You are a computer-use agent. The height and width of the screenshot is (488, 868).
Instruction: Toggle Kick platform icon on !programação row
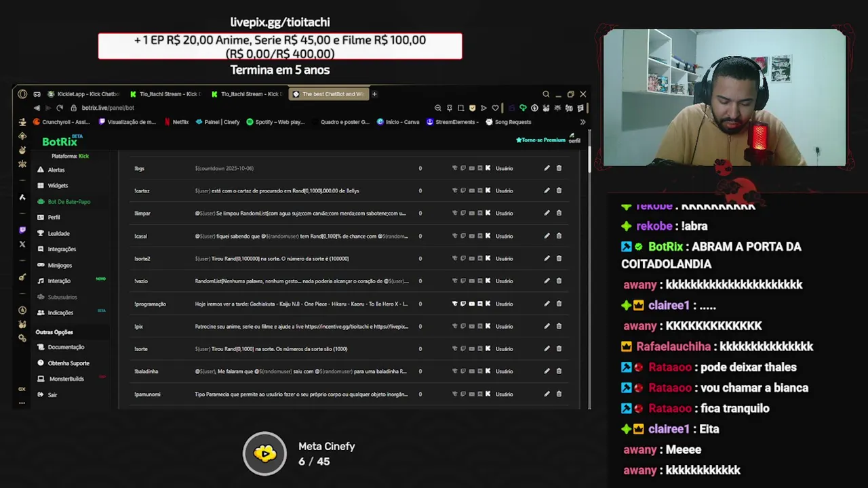(x=488, y=304)
